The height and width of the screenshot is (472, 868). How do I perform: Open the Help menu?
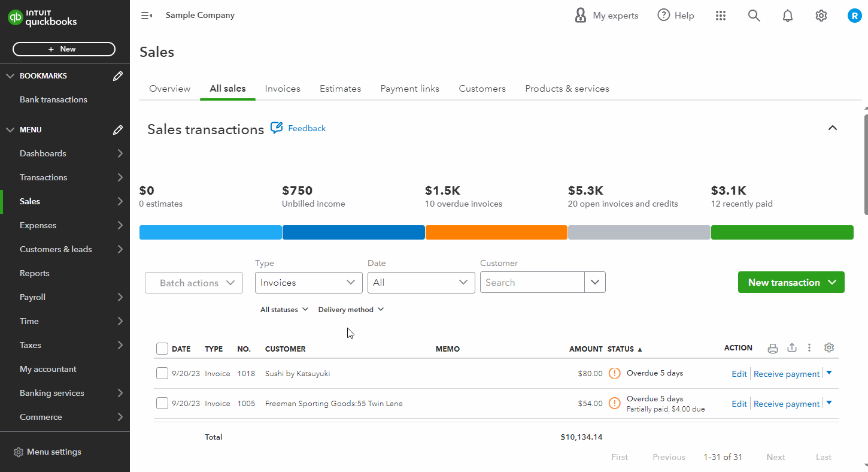pyautogui.click(x=676, y=16)
